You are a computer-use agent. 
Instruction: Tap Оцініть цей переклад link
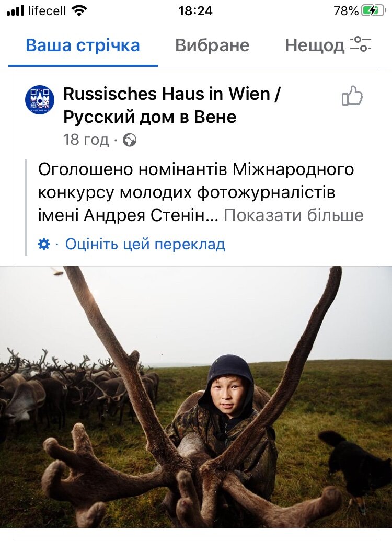tap(145, 244)
